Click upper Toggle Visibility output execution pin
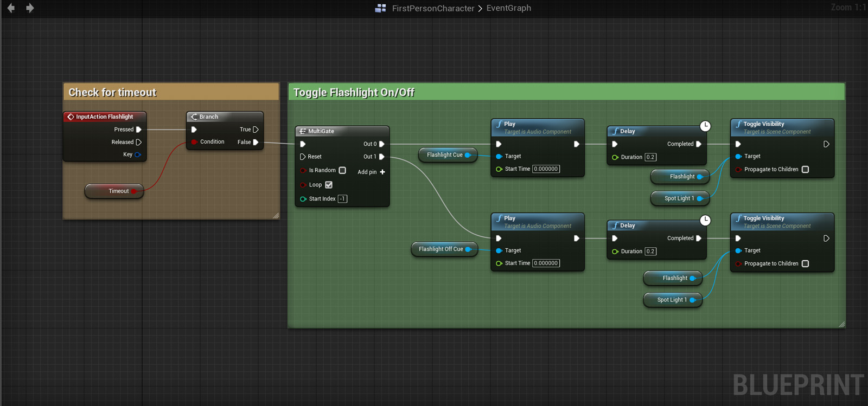The width and height of the screenshot is (868, 406). point(826,144)
